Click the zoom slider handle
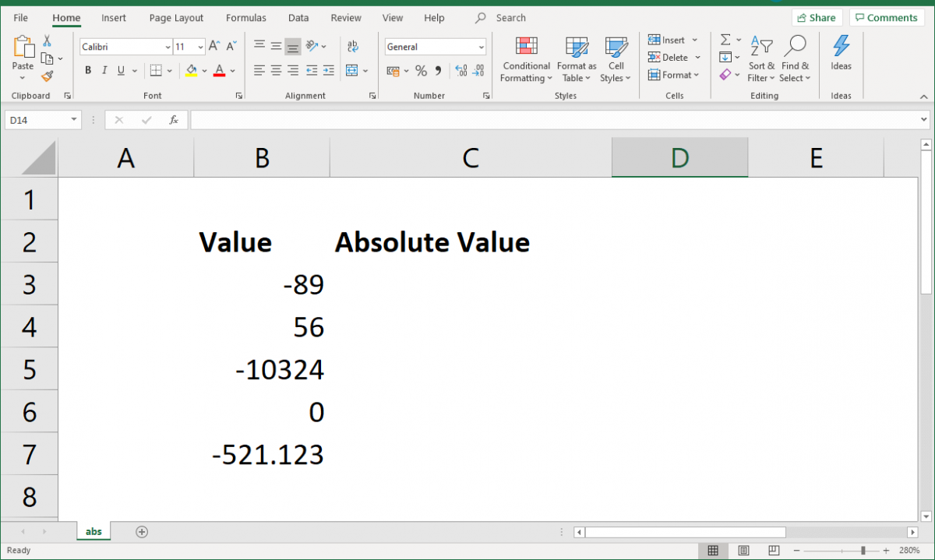The height and width of the screenshot is (560, 935). tap(863, 551)
